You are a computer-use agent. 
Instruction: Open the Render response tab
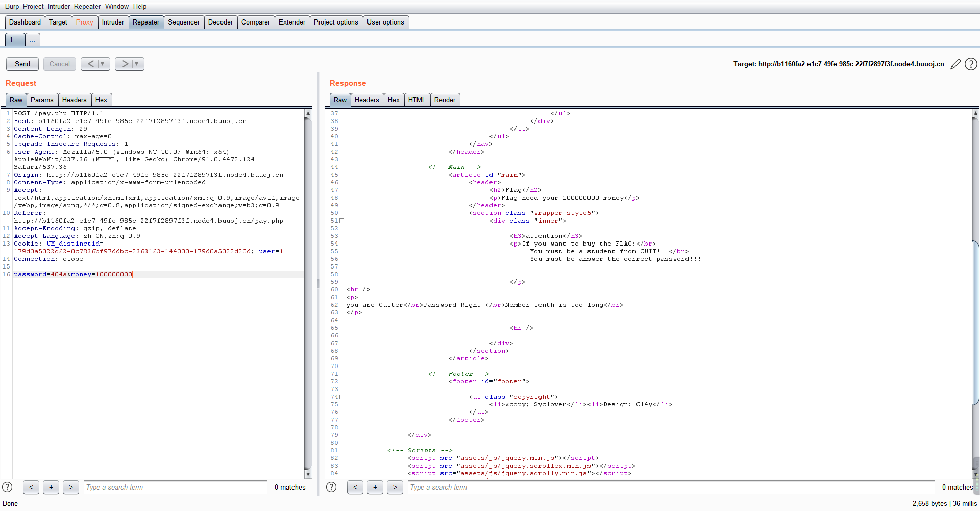coord(445,100)
